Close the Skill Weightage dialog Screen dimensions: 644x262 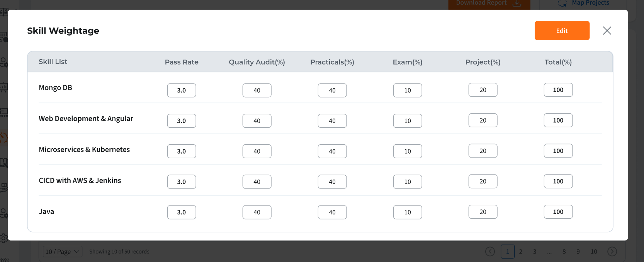(607, 31)
